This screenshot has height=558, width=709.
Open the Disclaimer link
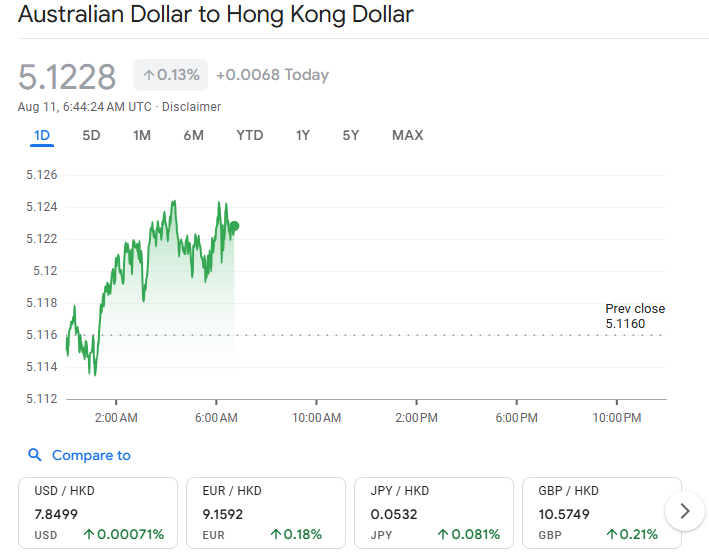pos(191,107)
